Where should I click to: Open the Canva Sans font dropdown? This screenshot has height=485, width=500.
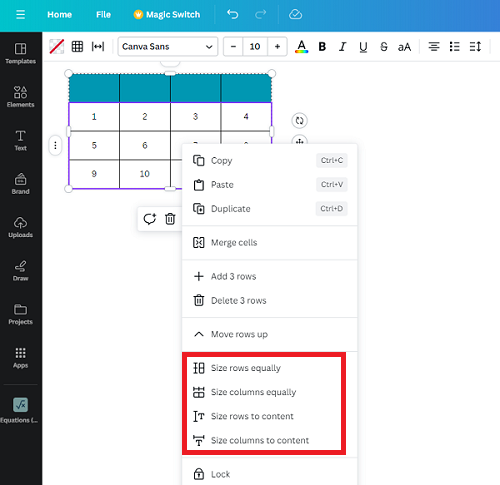tap(168, 46)
